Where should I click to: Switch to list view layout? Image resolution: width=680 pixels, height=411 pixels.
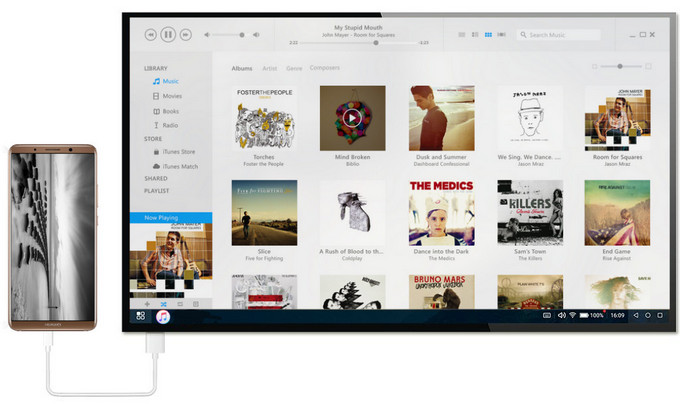(x=462, y=35)
